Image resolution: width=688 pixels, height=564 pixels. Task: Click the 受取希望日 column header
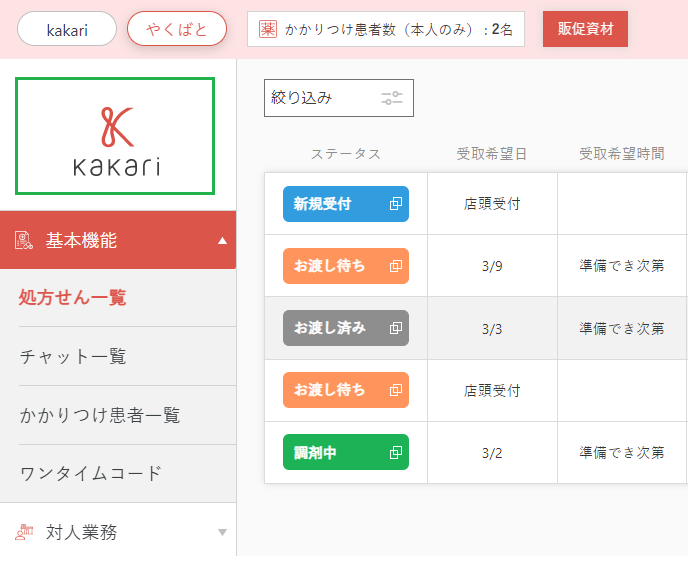(492, 154)
